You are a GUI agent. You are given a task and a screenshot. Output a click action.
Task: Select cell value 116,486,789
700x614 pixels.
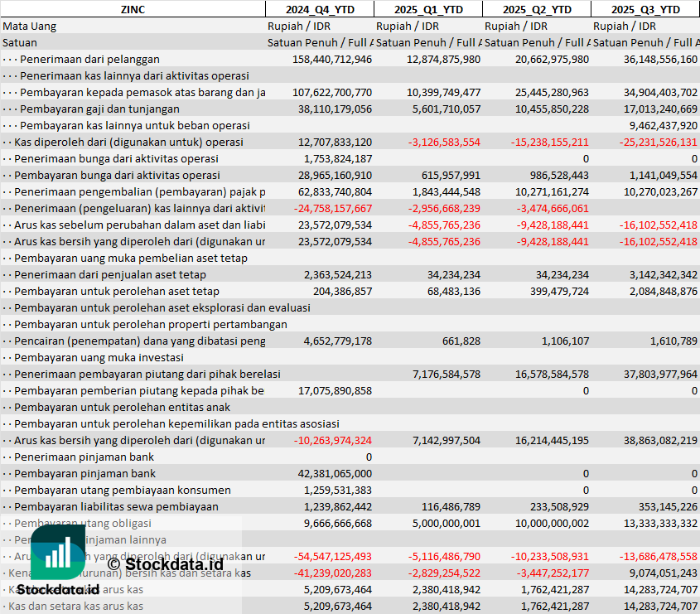[x=451, y=506]
